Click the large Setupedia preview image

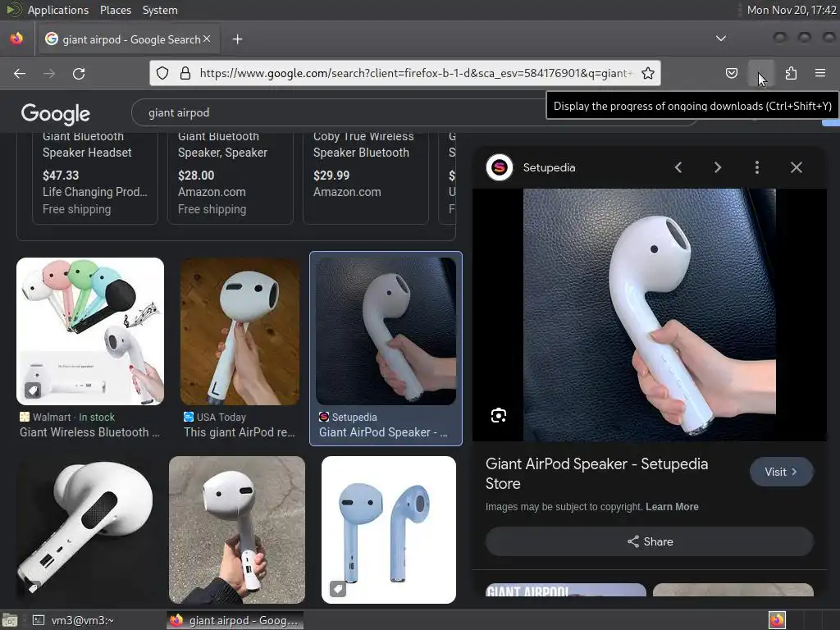(650, 315)
